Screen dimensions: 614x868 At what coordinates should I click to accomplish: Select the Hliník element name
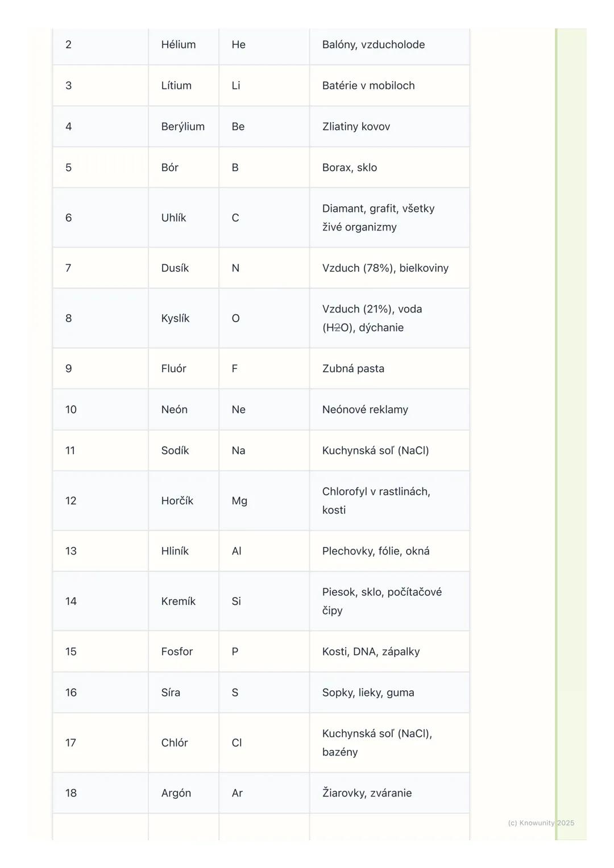point(175,551)
